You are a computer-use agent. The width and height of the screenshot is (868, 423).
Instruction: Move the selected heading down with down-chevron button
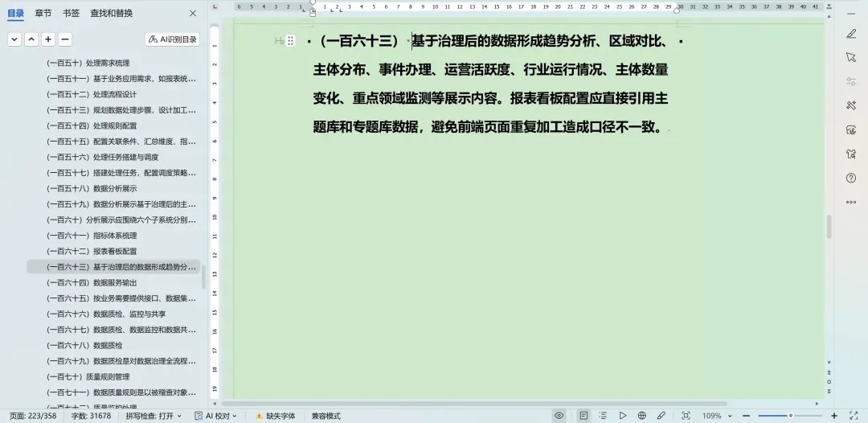(14, 39)
